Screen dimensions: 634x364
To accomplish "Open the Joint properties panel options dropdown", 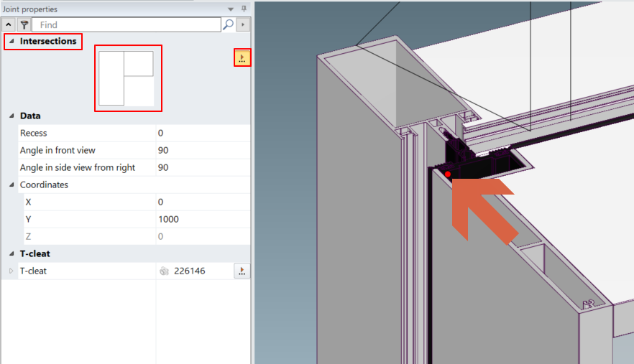I will [x=231, y=9].
